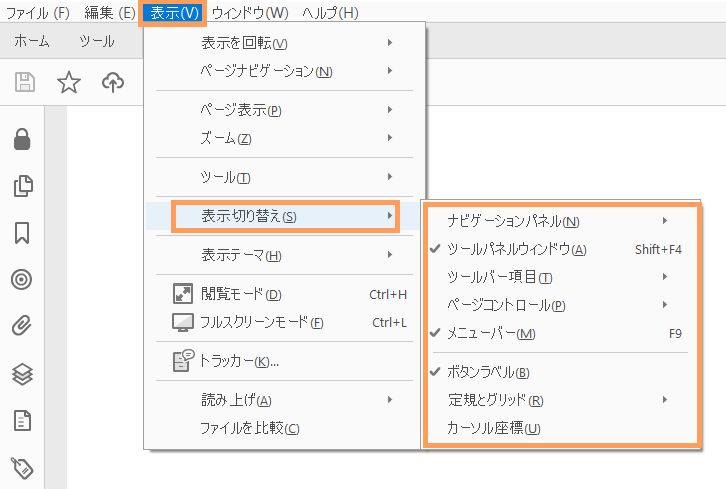The width and height of the screenshot is (726, 489).
Task: Switch to the ホーム tab
Action: pos(32,41)
